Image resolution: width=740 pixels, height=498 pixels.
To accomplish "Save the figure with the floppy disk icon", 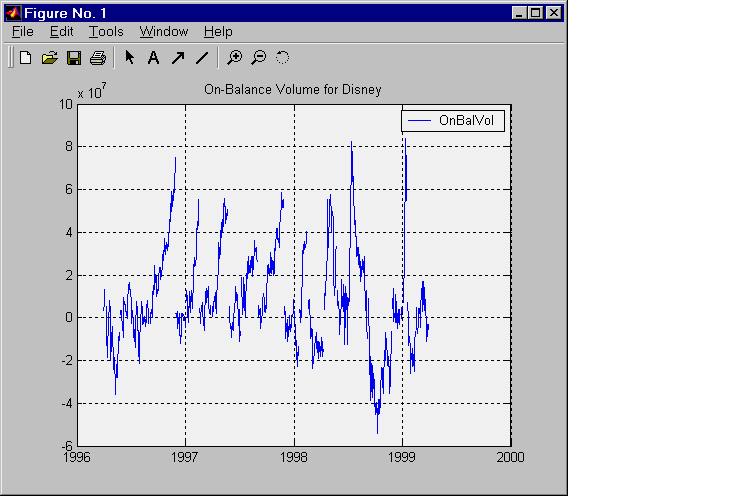I will click(x=74, y=58).
